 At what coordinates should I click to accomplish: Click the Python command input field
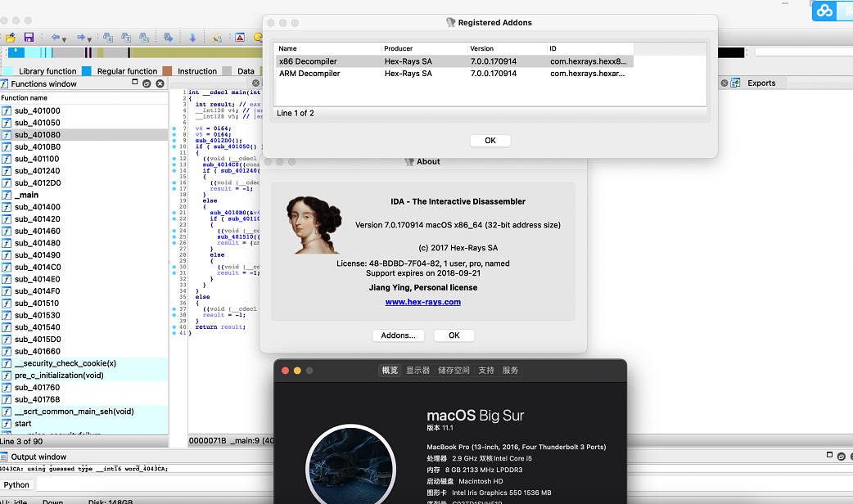444,484
